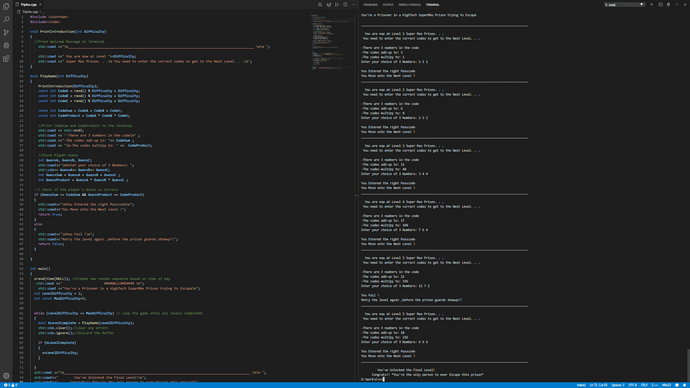
Task: Open the Run and Debug view
Action: (x=6, y=45)
